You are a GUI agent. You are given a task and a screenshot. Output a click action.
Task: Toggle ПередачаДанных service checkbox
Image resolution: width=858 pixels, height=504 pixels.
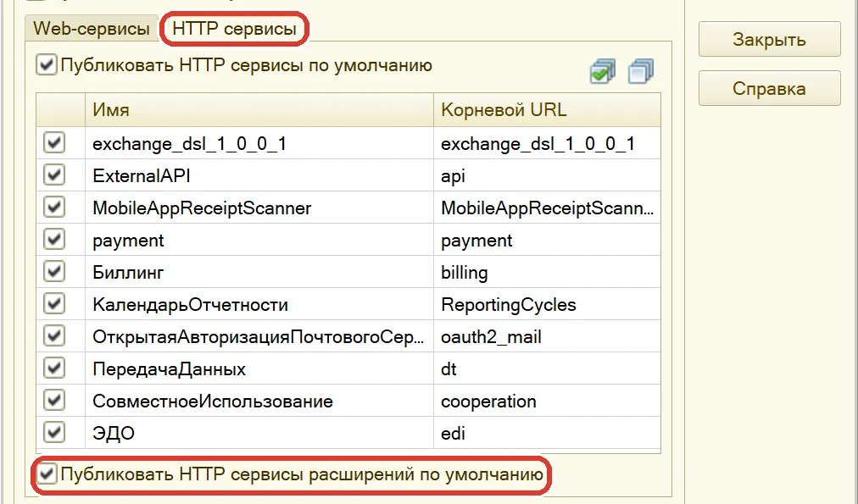(54, 368)
